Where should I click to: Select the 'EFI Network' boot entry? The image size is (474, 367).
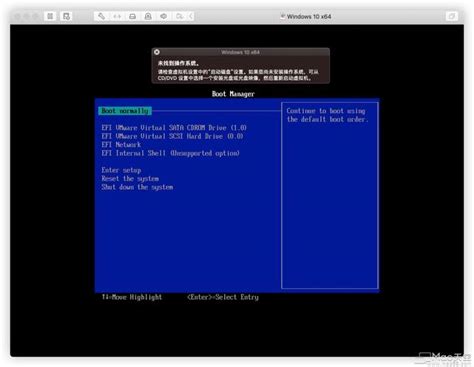121,145
